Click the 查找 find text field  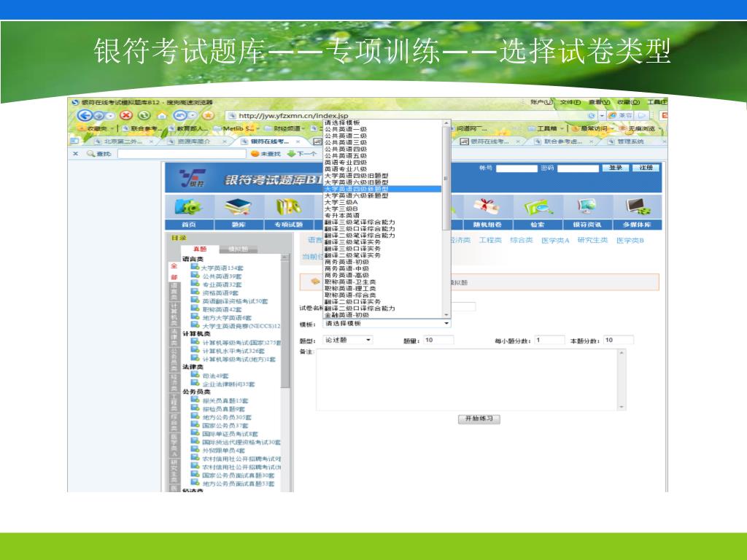coord(182,154)
